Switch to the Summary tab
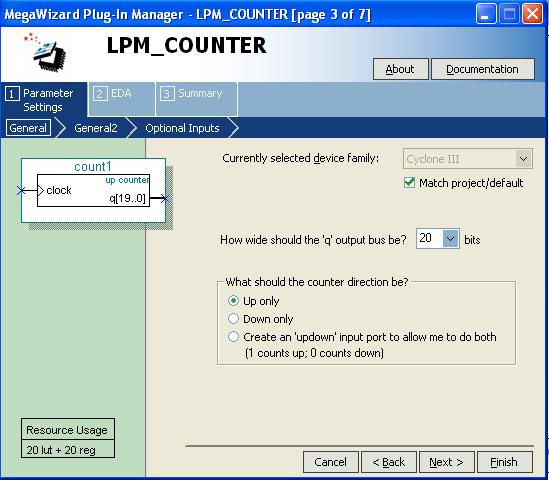This screenshot has height=480, width=549. pos(196,99)
